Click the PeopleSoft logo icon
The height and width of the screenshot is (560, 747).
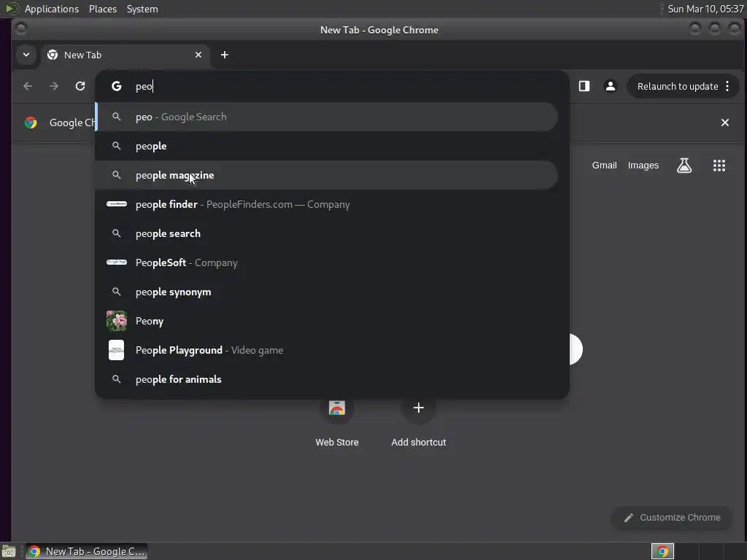click(x=116, y=262)
